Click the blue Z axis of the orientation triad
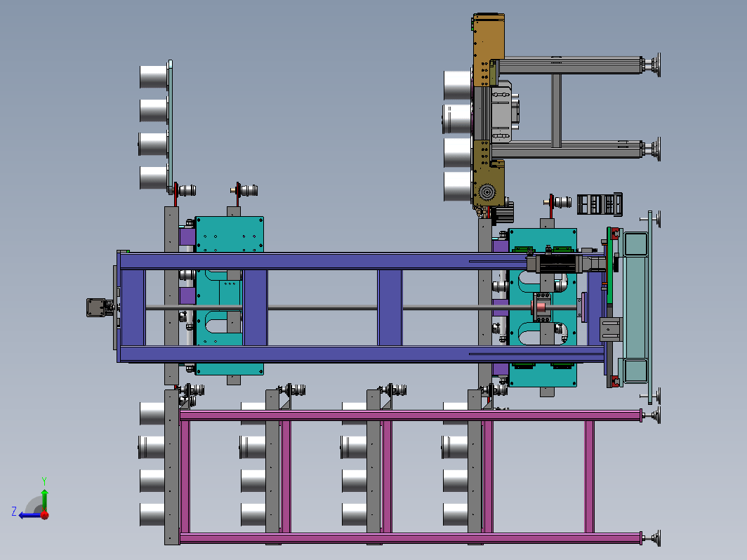747x560 pixels. (29, 515)
